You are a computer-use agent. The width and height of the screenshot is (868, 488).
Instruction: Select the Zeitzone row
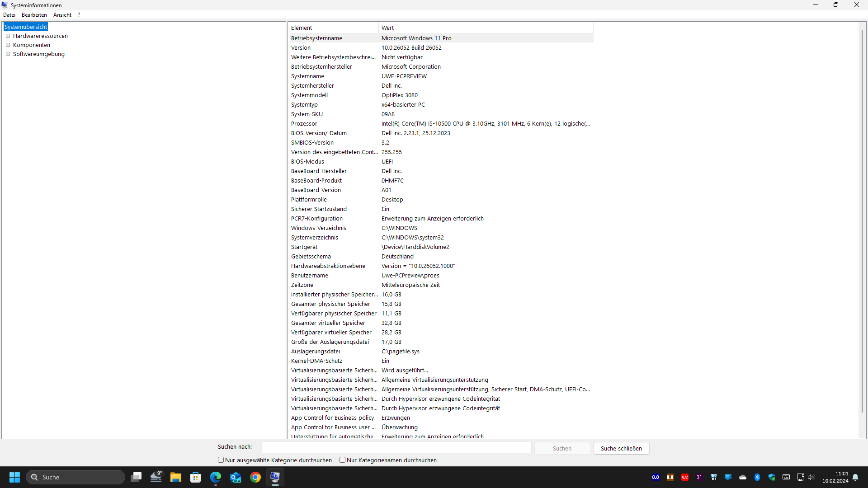point(441,285)
